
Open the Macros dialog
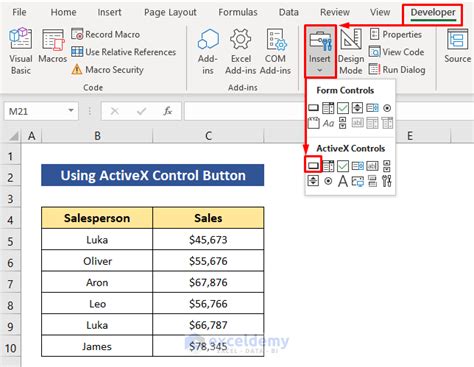click(x=53, y=47)
